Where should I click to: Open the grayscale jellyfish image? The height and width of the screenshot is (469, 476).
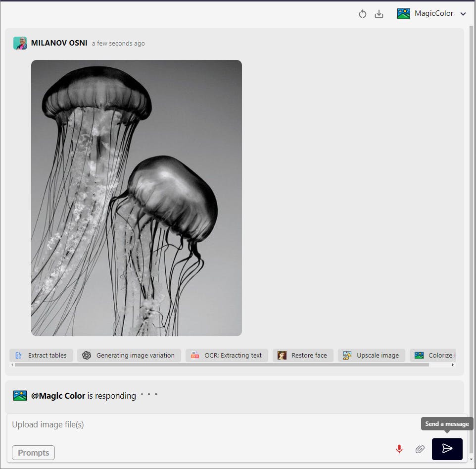point(137,198)
